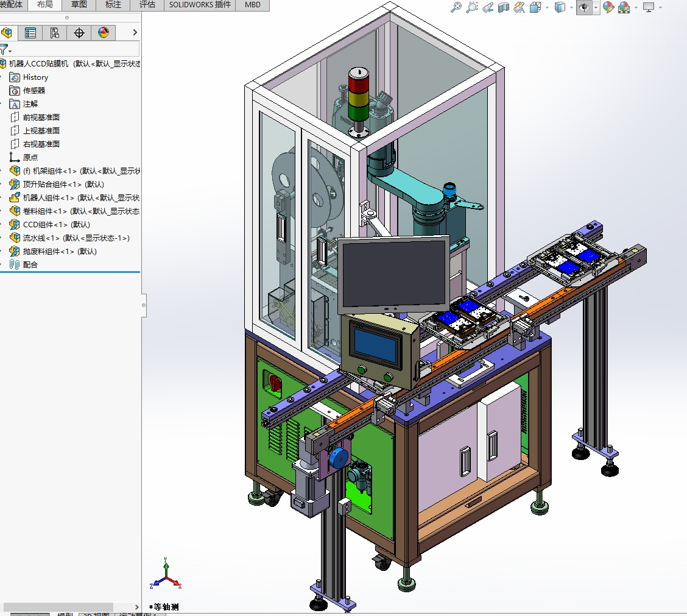This screenshot has height=616, width=687.
Task: Switch to the DisplayManager color ball tab
Action: [x=104, y=32]
